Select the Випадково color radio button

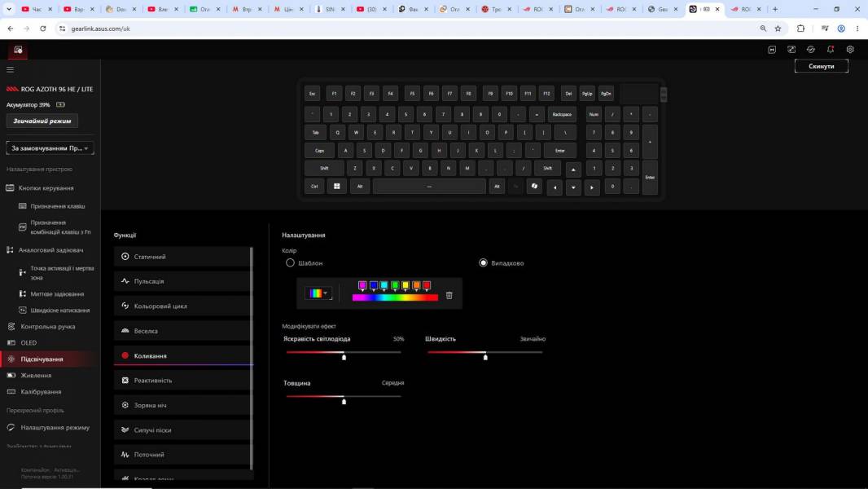pos(484,262)
